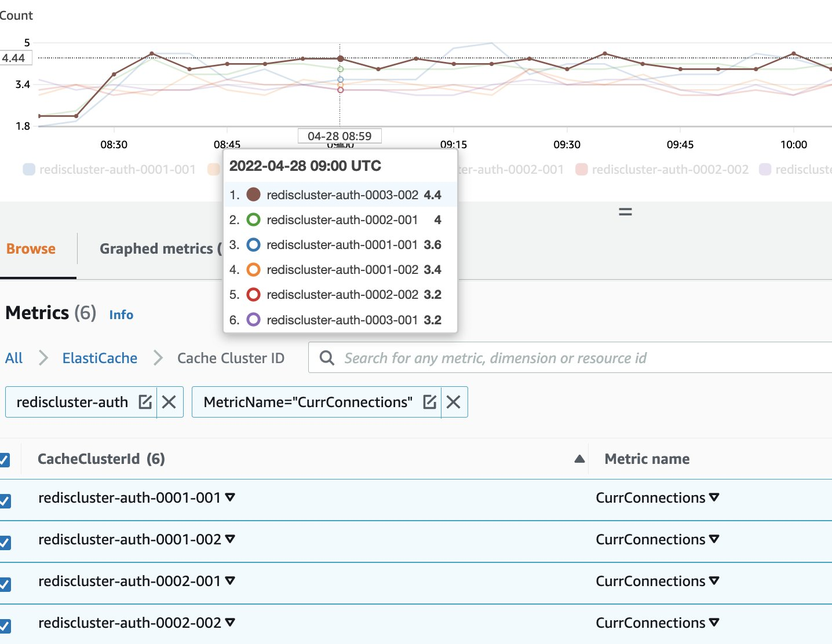Select rediscluster-auth-0001-001 tooltip entry
Image resolution: width=832 pixels, height=644 pixels.
pyautogui.click(x=341, y=245)
